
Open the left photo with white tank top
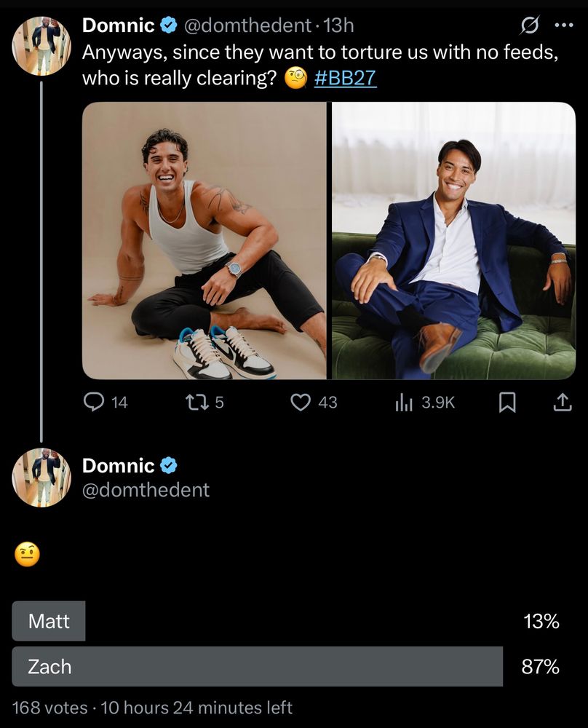[x=204, y=240]
